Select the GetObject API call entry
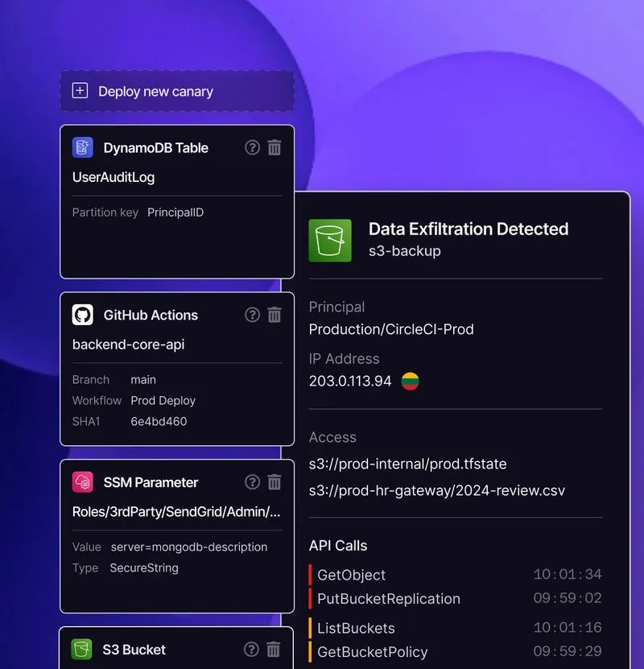 [x=351, y=575]
